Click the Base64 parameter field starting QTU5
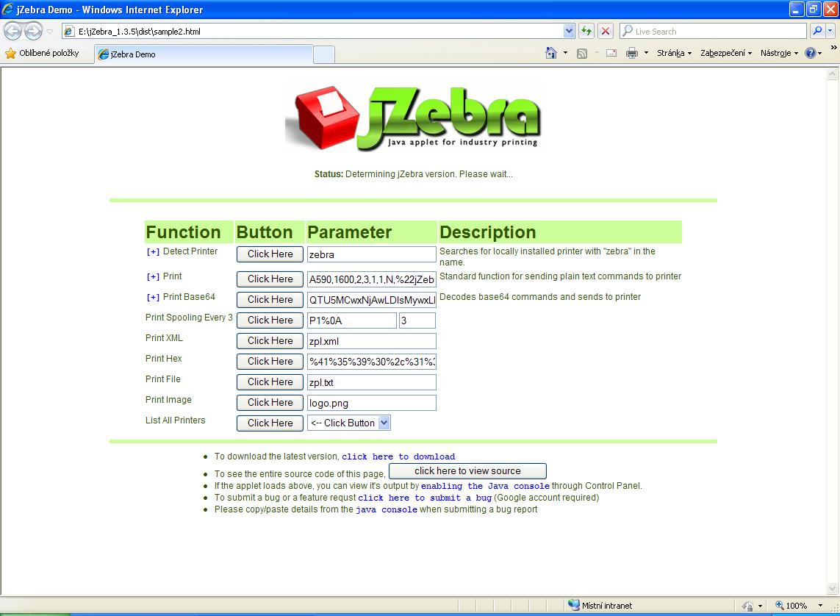840x616 pixels. coord(372,300)
